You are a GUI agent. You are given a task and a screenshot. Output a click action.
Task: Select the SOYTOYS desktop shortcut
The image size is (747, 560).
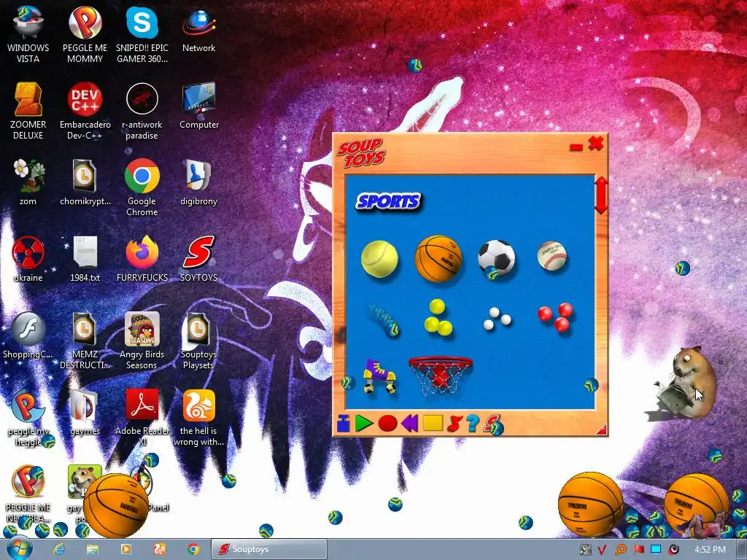tap(198, 259)
